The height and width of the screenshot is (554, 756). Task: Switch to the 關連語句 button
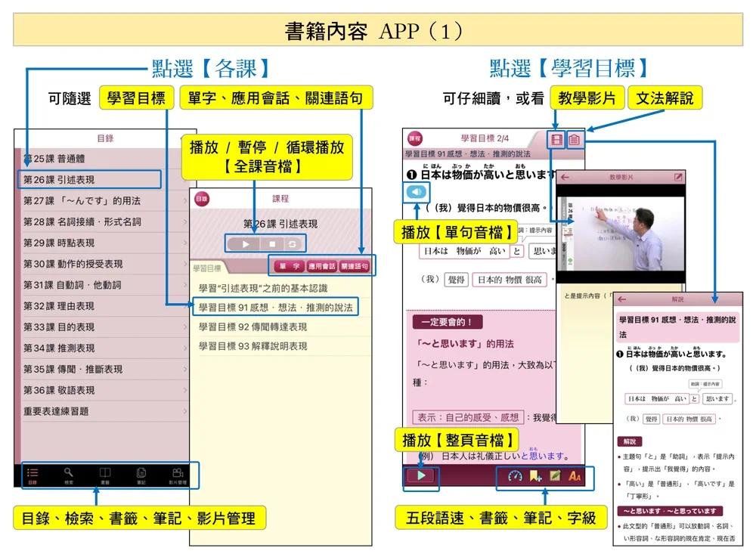click(354, 266)
